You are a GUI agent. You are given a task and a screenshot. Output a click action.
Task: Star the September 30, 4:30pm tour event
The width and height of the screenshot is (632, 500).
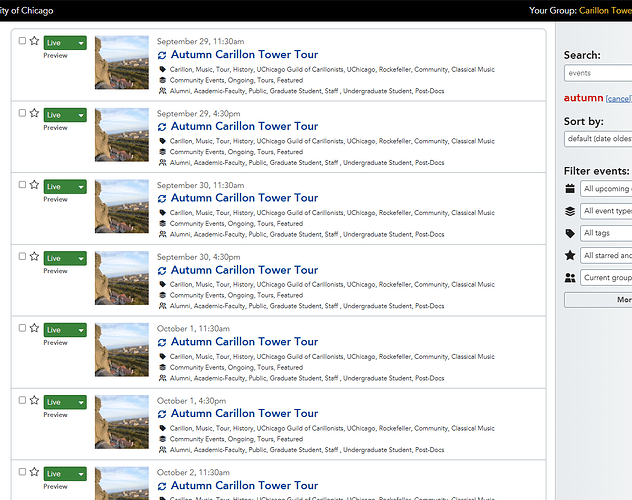click(x=34, y=256)
